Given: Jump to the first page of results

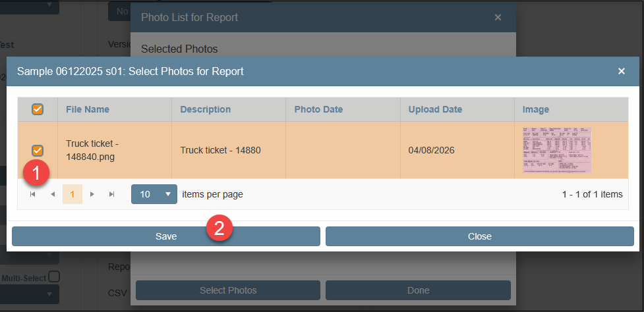Looking at the screenshot, I should point(32,194).
